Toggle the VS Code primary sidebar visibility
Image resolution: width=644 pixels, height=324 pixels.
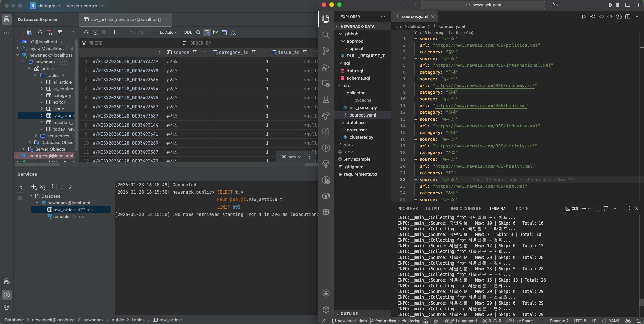click(619, 5)
